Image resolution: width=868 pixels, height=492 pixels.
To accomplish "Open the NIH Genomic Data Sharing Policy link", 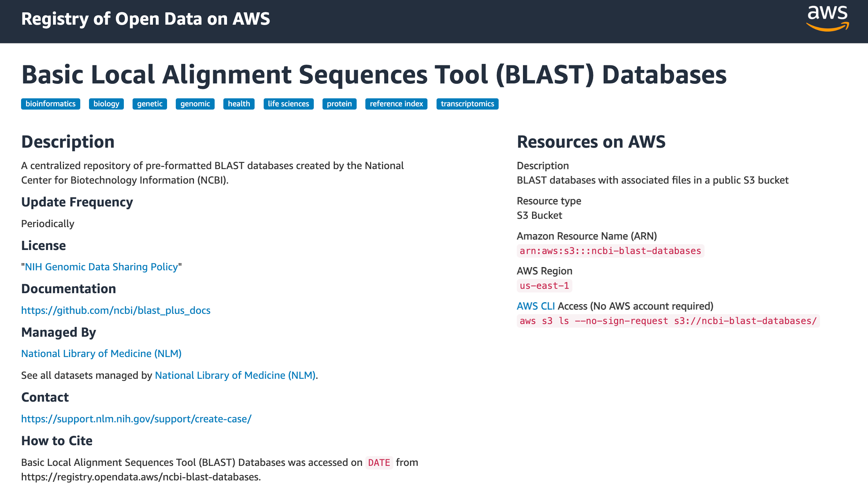I will (x=102, y=267).
